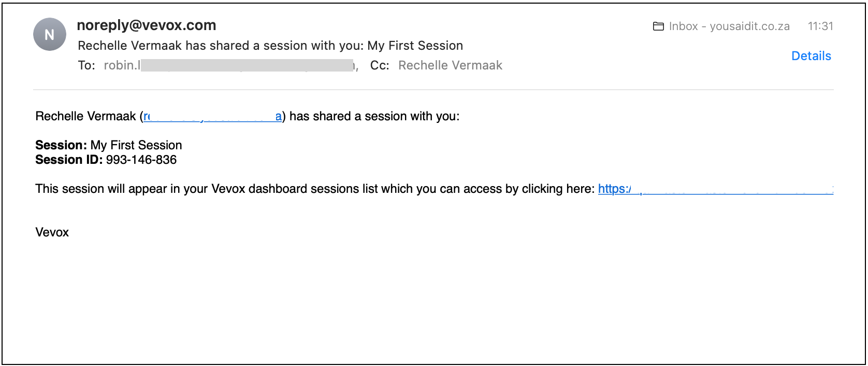Click the sender avatar with letter N
This screenshot has height=366, width=868.
tap(50, 35)
